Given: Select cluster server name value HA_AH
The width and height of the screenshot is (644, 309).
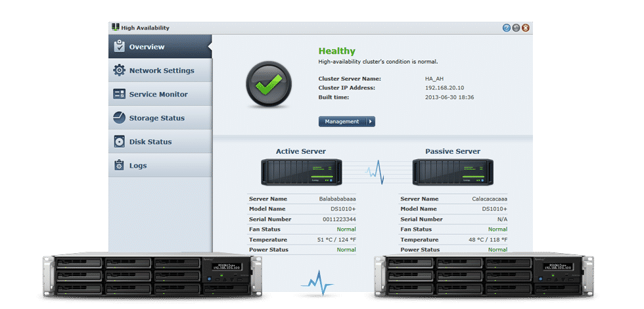Looking at the screenshot, I should click(x=434, y=78).
